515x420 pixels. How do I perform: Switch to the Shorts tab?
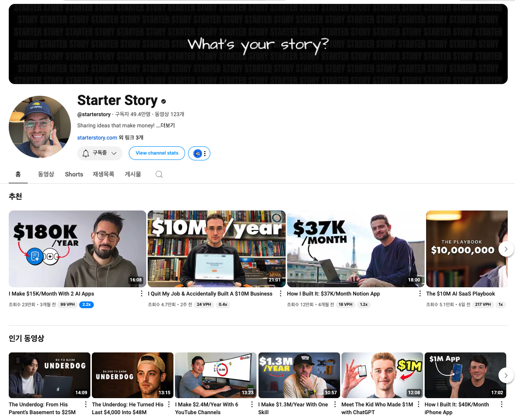74,174
